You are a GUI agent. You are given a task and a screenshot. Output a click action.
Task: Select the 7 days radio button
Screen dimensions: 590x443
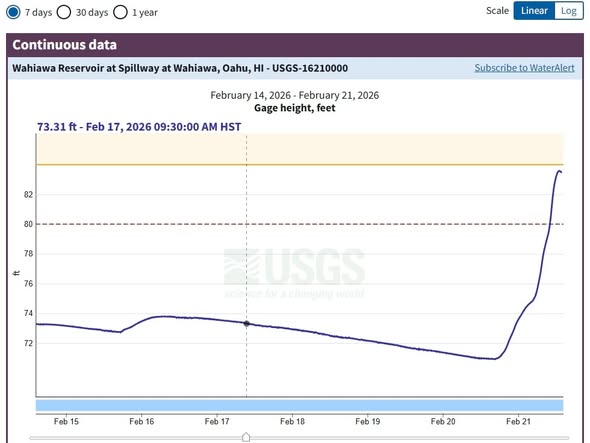coord(13,12)
